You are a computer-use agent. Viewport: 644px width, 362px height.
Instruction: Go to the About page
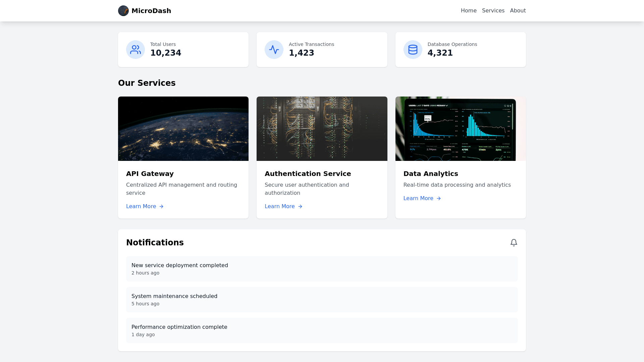tap(518, 11)
